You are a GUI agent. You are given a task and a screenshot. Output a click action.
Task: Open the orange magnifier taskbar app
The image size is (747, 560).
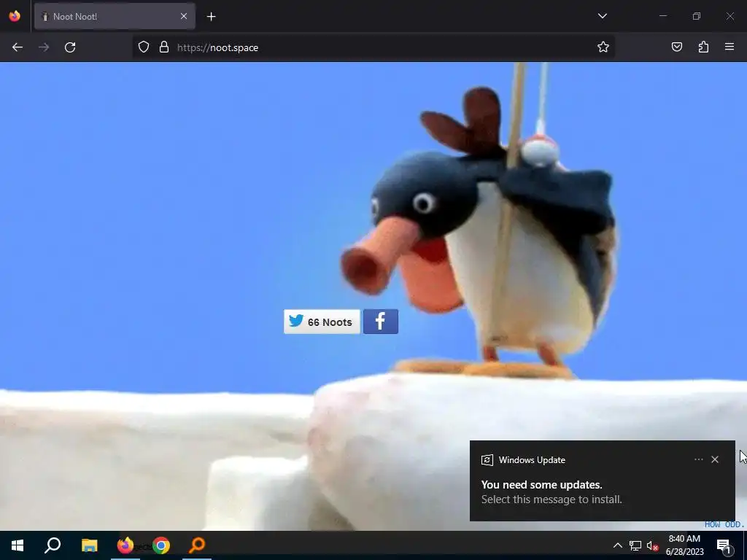197,545
